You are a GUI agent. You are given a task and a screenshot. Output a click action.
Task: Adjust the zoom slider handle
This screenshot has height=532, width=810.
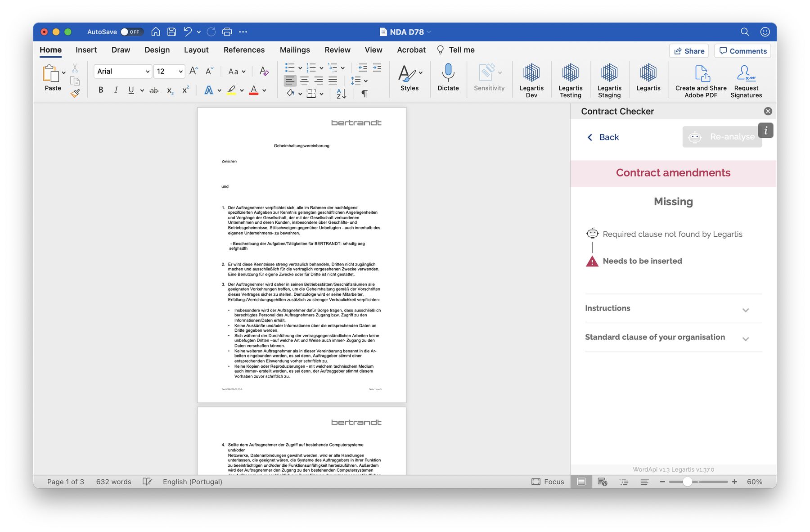pos(687,482)
